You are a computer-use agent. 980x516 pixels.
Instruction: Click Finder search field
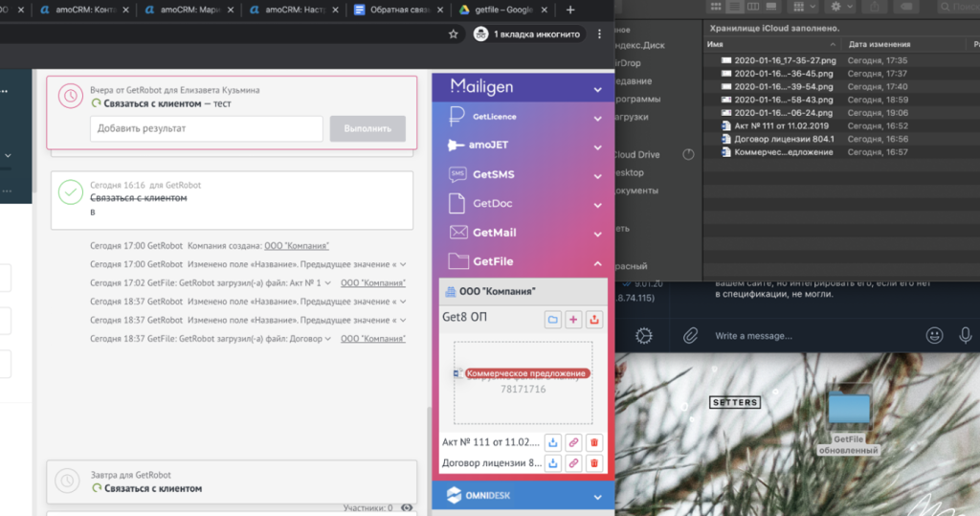click(x=957, y=7)
